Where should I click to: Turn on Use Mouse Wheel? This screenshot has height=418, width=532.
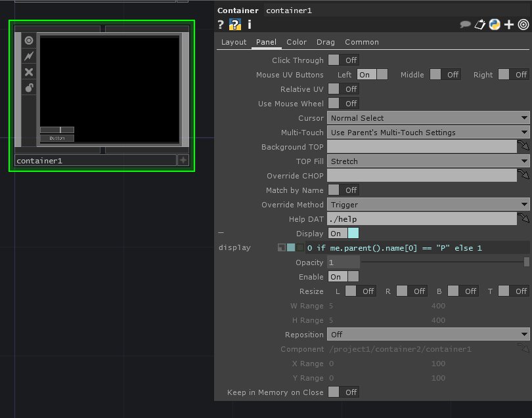343,104
